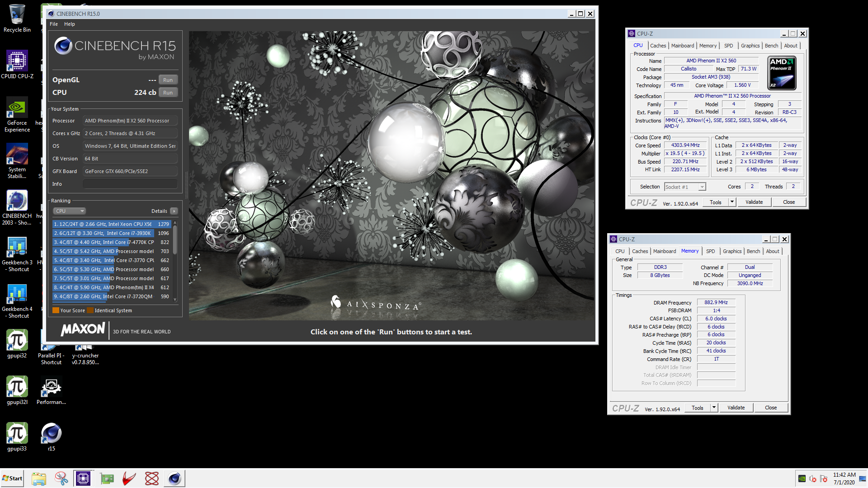
Task: Open the gpupi32l desktop icon
Action: pos(17,390)
